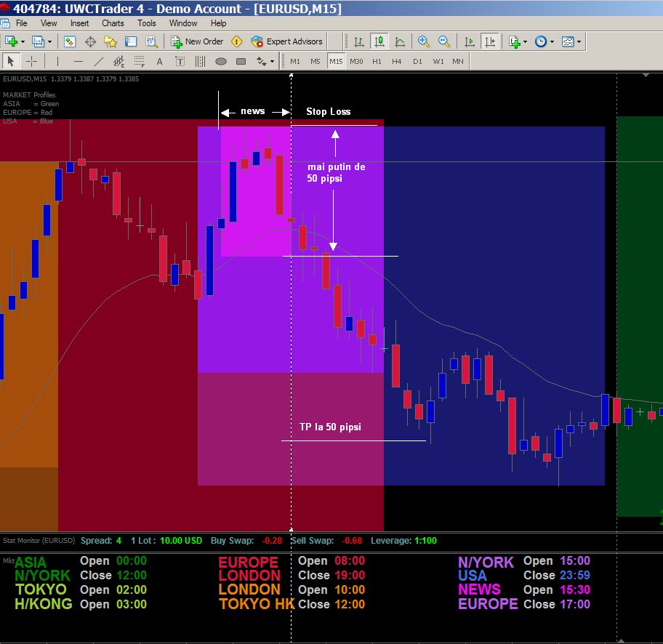The height and width of the screenshot is (644, 663).
Task: Open the Market Watch panel icon
Action: click(x=70, y=41)
